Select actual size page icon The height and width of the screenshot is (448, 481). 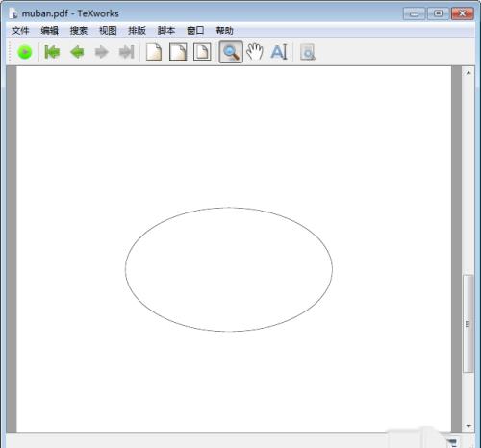154,52
